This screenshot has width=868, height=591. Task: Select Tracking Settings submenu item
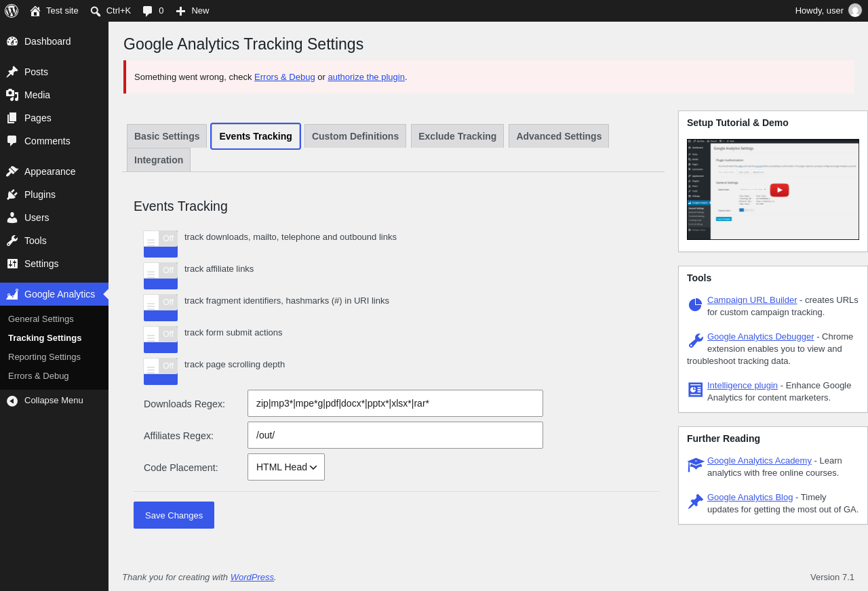45,338
